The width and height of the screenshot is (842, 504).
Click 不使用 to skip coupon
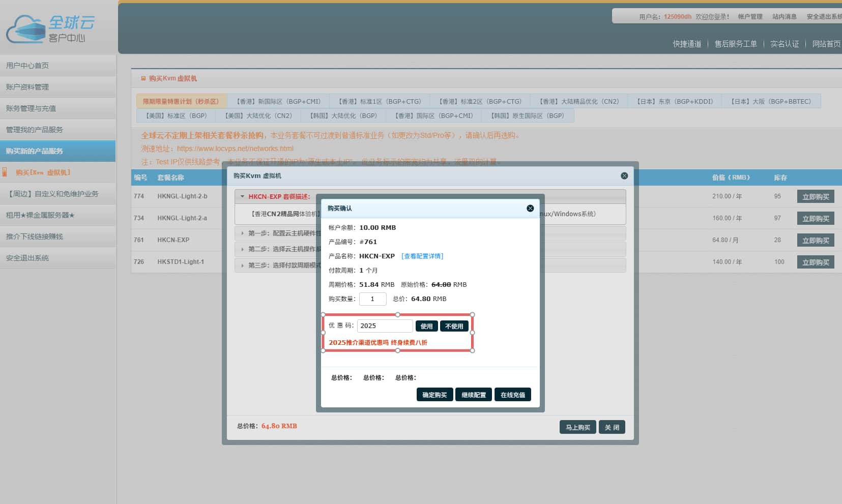pyautogui.click(x=454, y=327)
